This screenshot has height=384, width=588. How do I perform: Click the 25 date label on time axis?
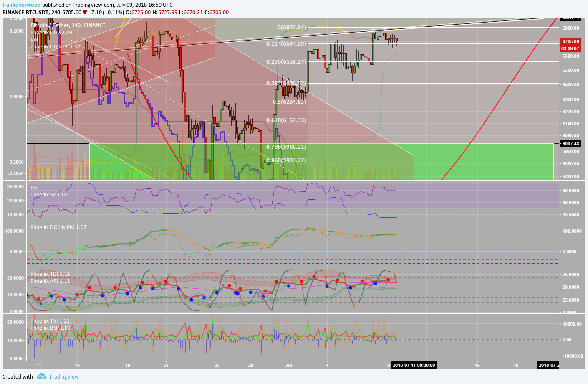[217, 365]
